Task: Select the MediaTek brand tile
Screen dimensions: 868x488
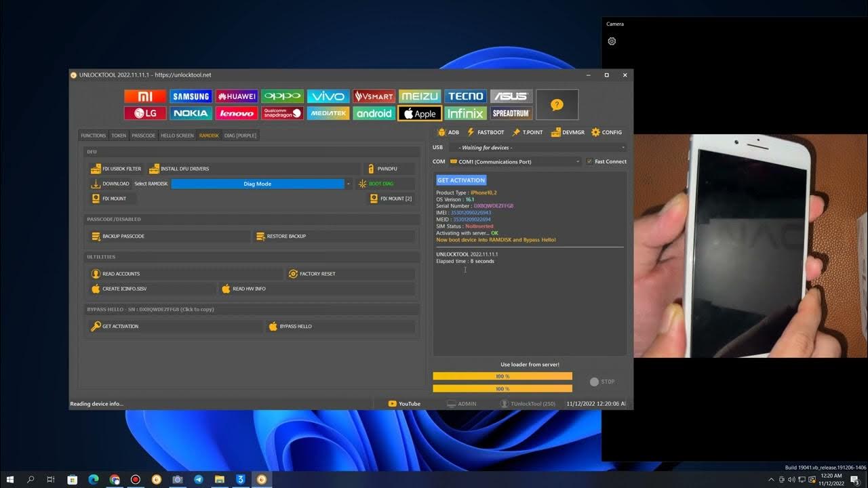Action: [328, 113]
